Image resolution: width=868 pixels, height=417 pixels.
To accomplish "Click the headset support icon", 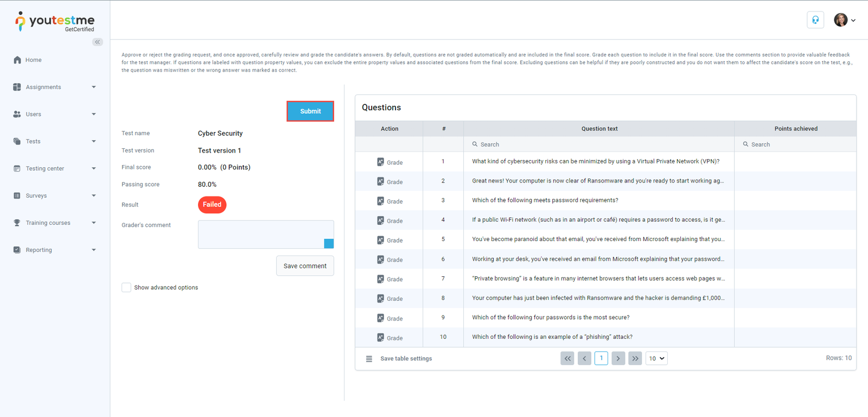I will [x=815, y=20].
